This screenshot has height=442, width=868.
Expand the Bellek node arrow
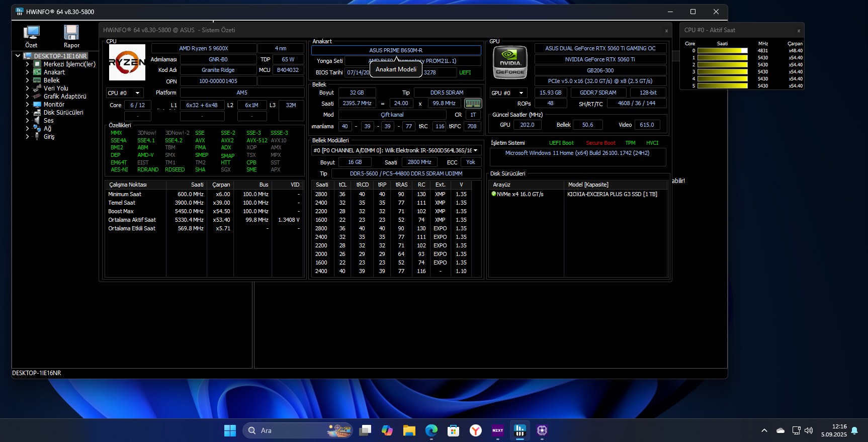click(27, 80)
